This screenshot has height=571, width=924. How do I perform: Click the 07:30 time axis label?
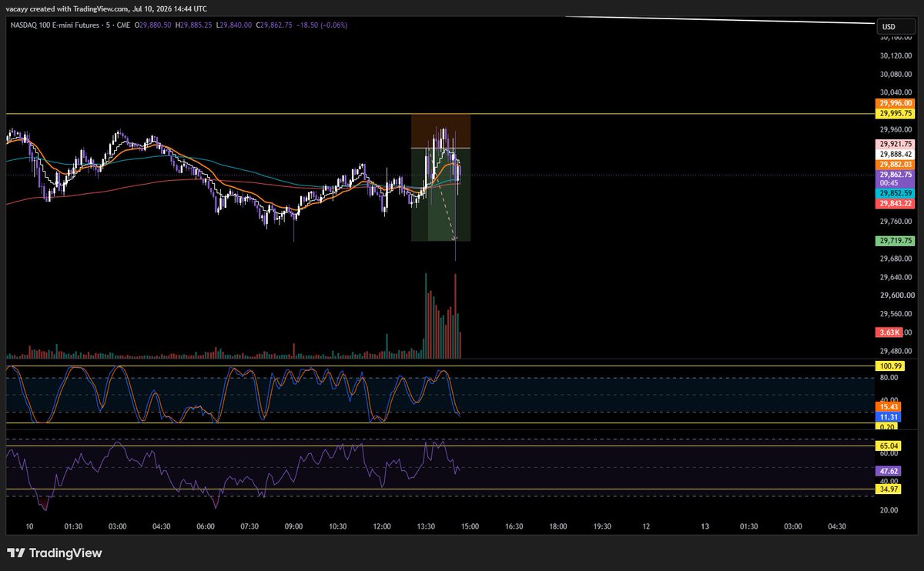[x=249, y=526]
